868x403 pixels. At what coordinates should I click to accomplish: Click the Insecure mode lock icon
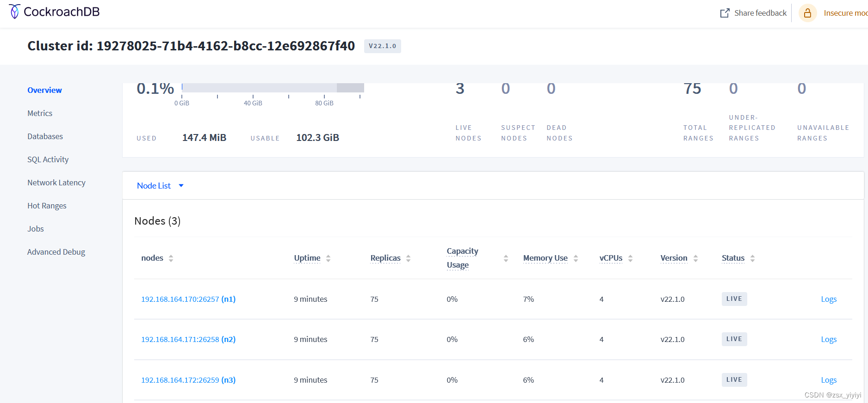pos(807,13)
